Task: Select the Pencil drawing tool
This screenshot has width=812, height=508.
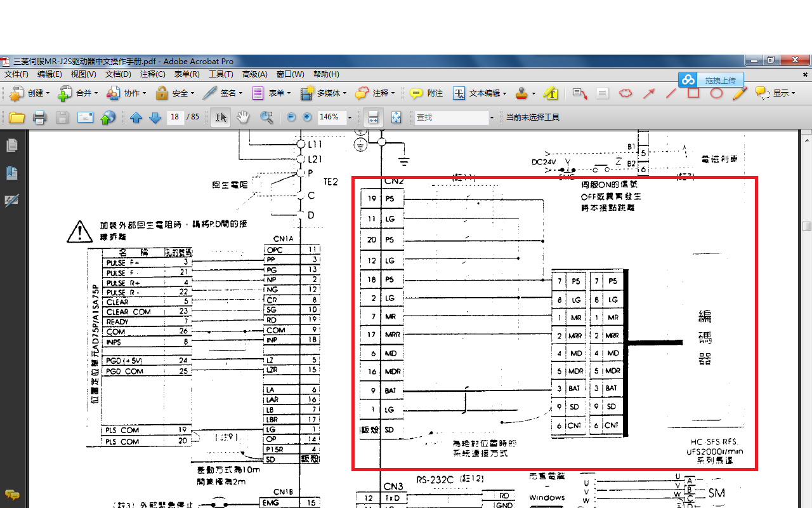Action: coord(739,93)
